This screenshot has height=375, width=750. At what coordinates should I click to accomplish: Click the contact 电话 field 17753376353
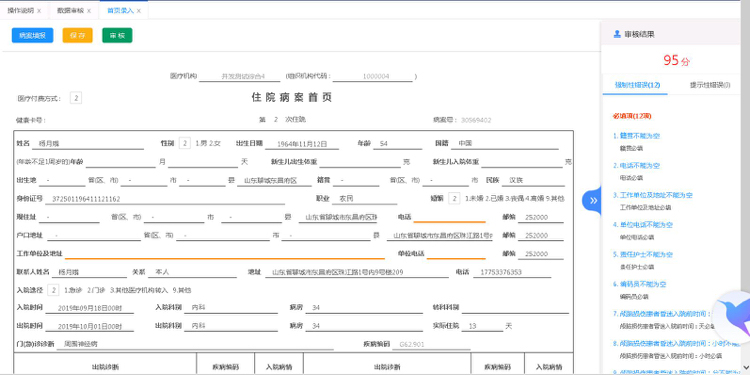tap(512, 272)
